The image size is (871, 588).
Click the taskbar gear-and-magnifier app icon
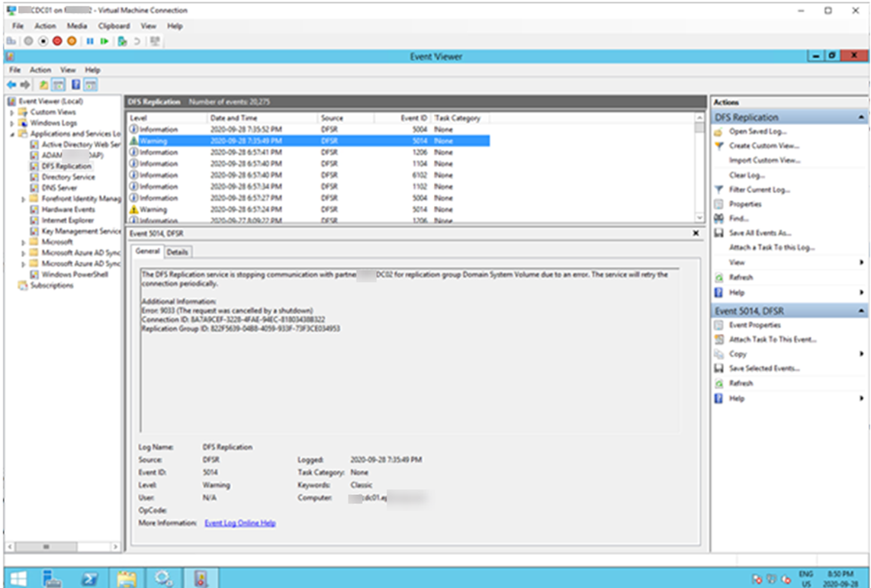[x=163, y=578]
